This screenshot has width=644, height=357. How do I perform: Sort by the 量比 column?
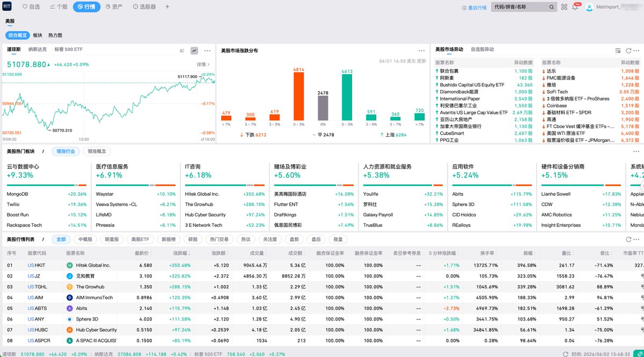tap(567, 253)
